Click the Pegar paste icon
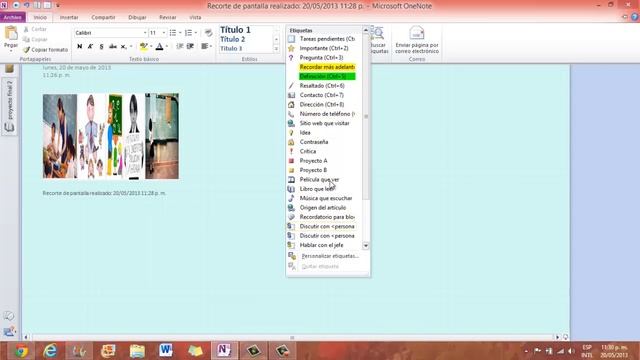The height and width of the screenshot is (360, 640). point(11,33)
